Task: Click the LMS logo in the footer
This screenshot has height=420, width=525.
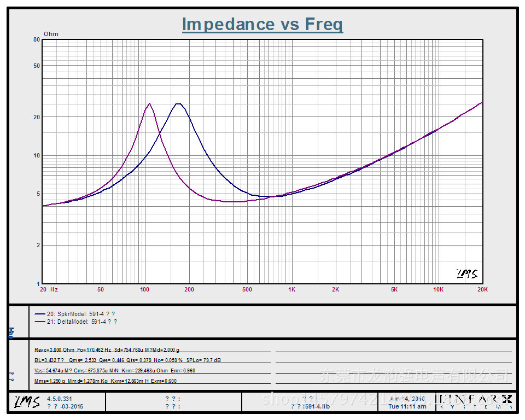Action: click(x=27, y=401)
